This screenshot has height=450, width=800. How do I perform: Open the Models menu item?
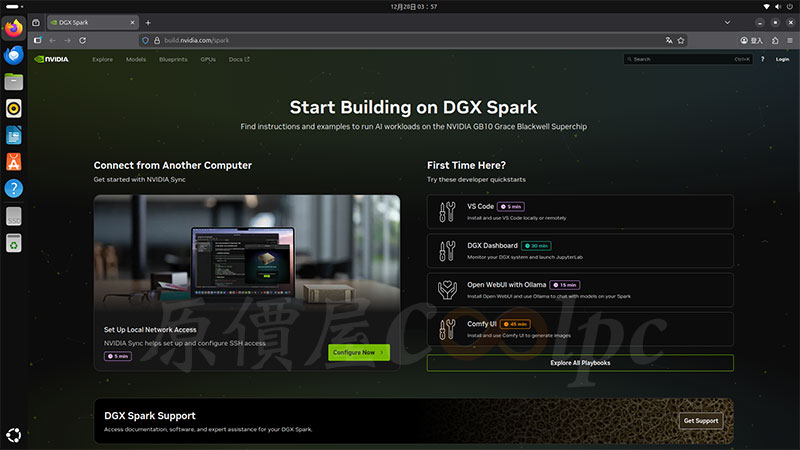tap(136, 59)
